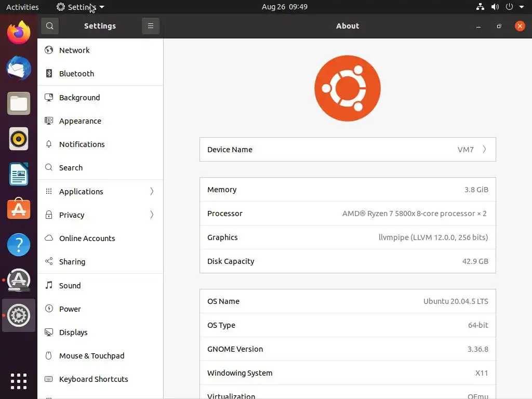Switch to the Appearance panel
This screenshot has width=532, height=399.
click(x=100, y=121)
